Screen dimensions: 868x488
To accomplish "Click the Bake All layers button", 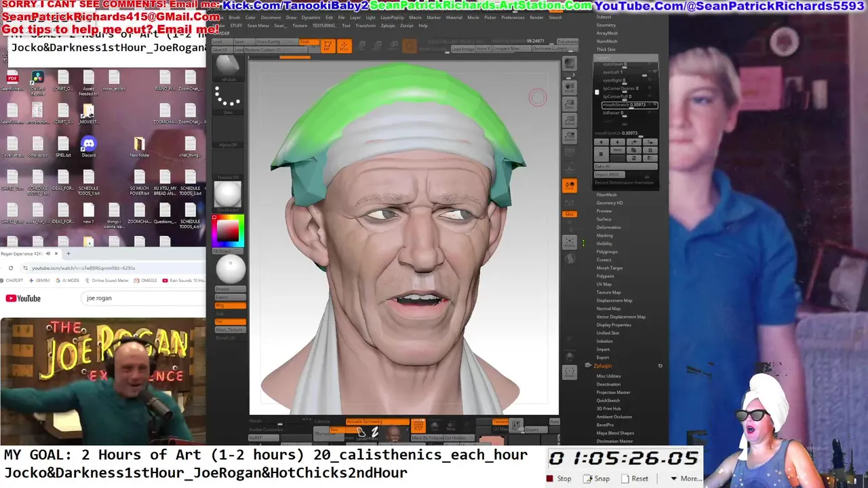I will click(626, 166).
